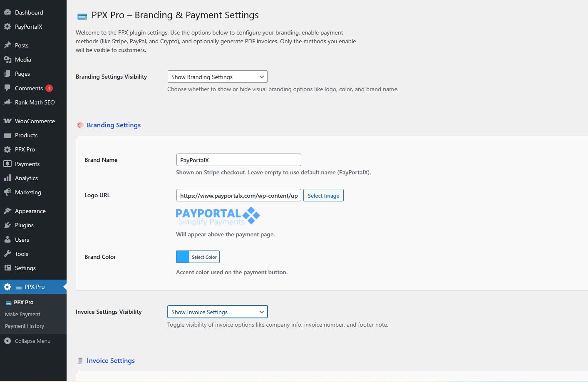The height and width of the screenshot is (382, 588).
Task: Click Collapse Menu text
Action: coord(33,341)
